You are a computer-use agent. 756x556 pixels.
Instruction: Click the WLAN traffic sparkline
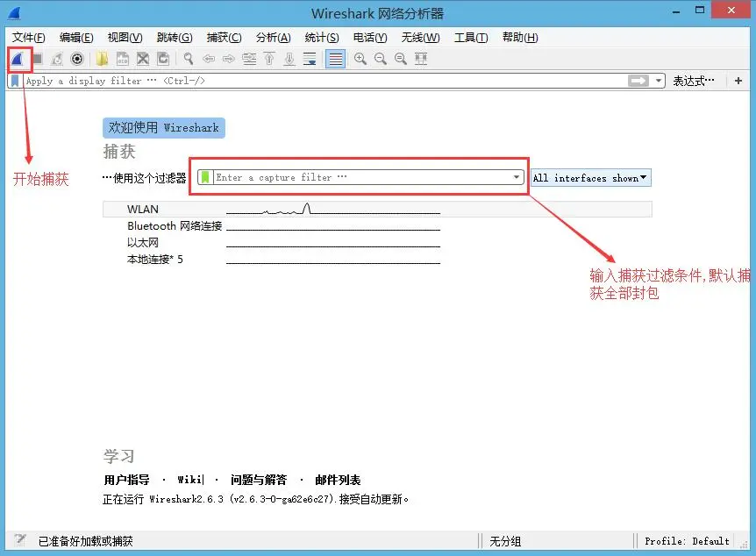tap(333, 209)
